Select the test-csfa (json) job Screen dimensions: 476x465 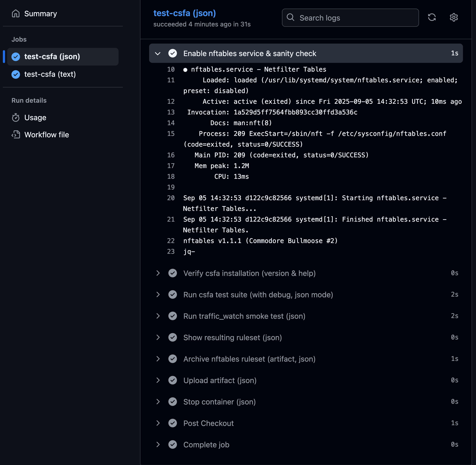[x=63, y=57]
